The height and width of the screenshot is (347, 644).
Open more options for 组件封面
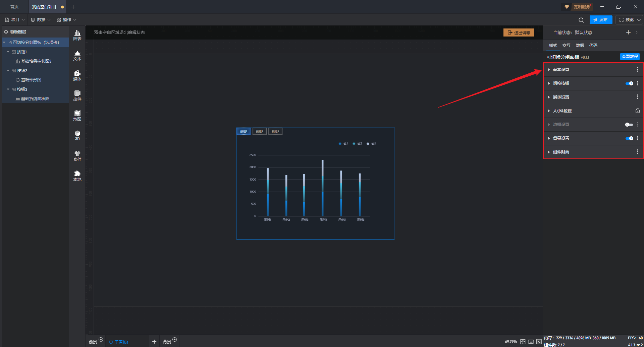tap(638, 152)
